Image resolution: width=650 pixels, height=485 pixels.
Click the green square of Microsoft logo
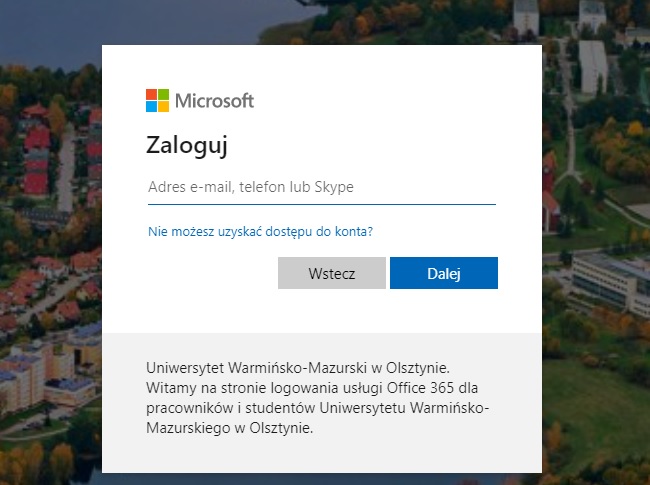[x=164, y=94]
